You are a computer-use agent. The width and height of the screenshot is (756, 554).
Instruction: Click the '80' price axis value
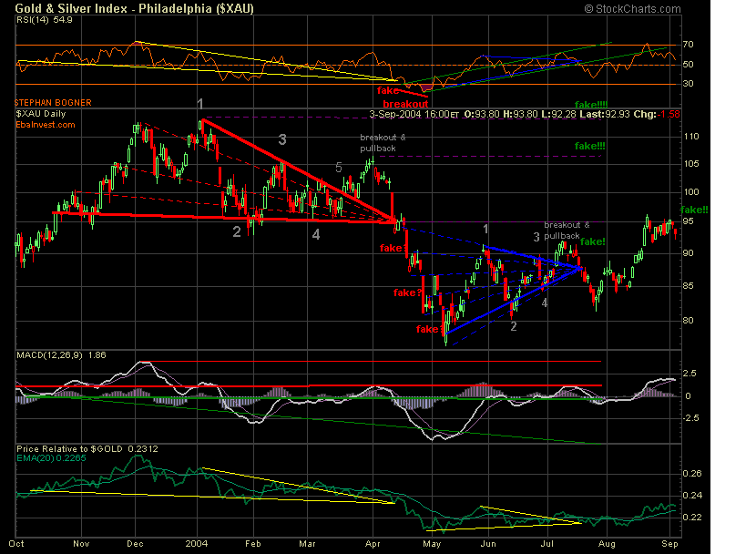[689, 320]
